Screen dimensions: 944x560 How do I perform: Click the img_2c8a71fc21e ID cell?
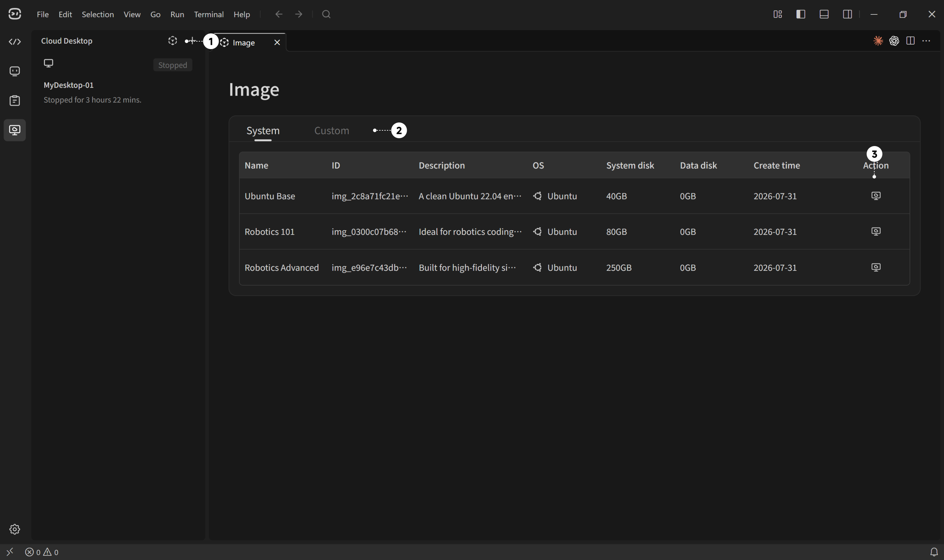pos(370,196)
